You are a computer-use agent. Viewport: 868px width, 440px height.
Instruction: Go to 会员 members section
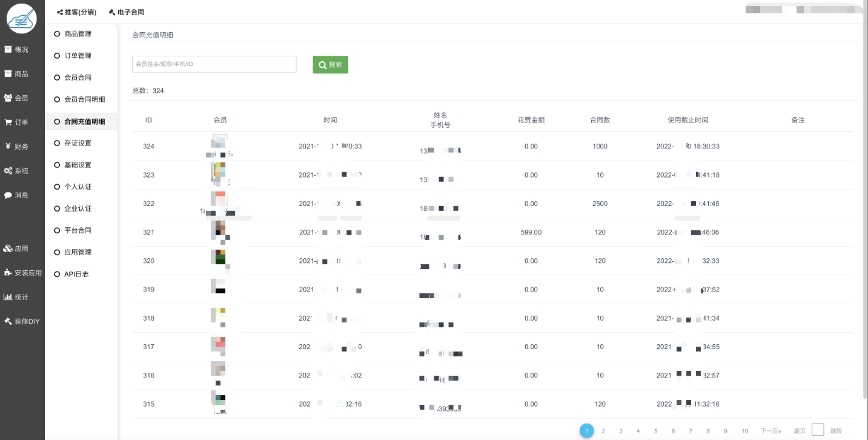17,98
